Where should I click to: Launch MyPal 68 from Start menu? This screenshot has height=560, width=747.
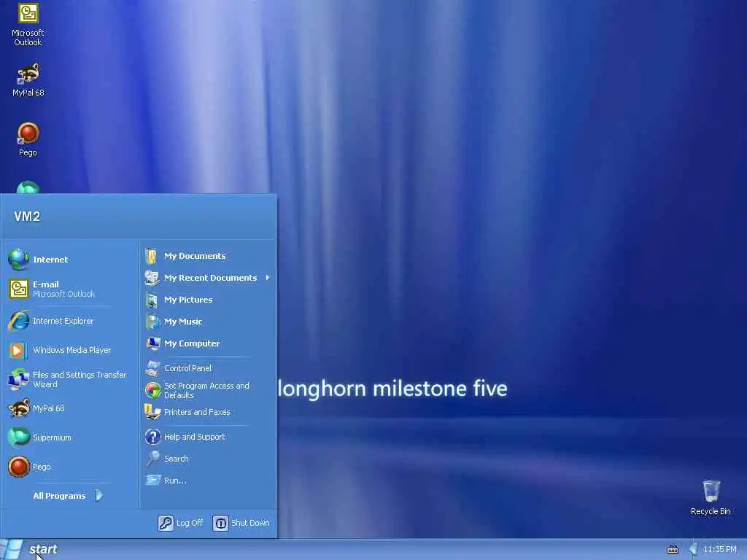pyautogui.click(x=69, y=408)
